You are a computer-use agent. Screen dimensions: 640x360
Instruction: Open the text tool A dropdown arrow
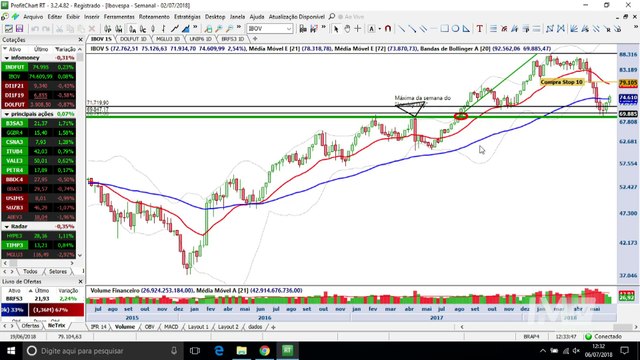379,29
